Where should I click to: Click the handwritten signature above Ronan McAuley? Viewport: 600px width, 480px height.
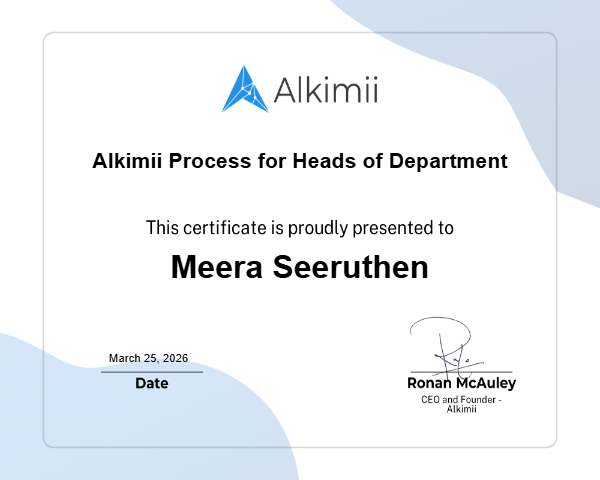446,347
